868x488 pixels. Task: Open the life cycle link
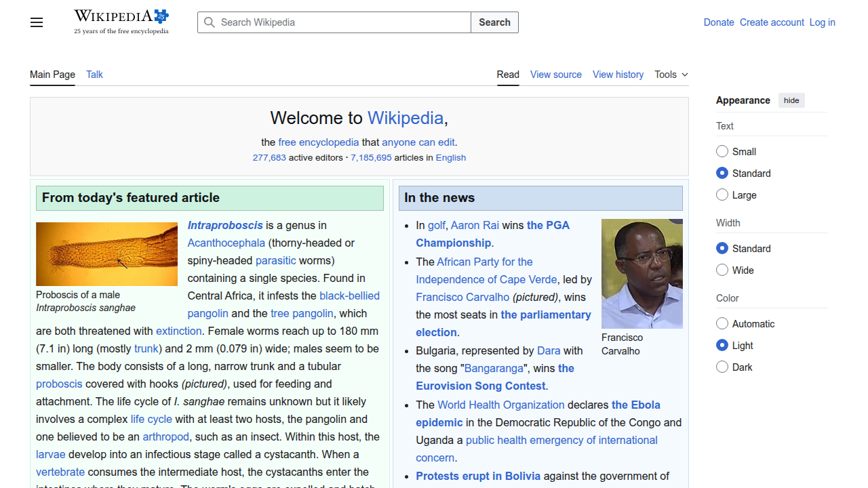click(151, 419)
